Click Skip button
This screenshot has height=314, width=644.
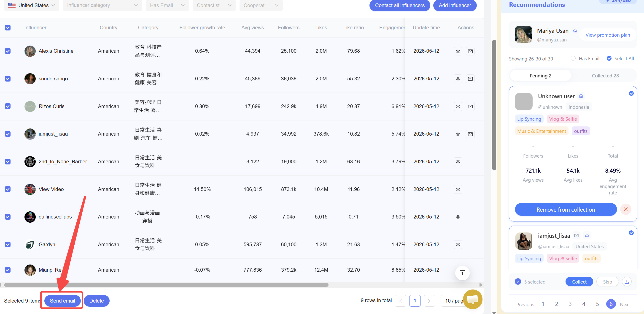(x=607, y=282)
